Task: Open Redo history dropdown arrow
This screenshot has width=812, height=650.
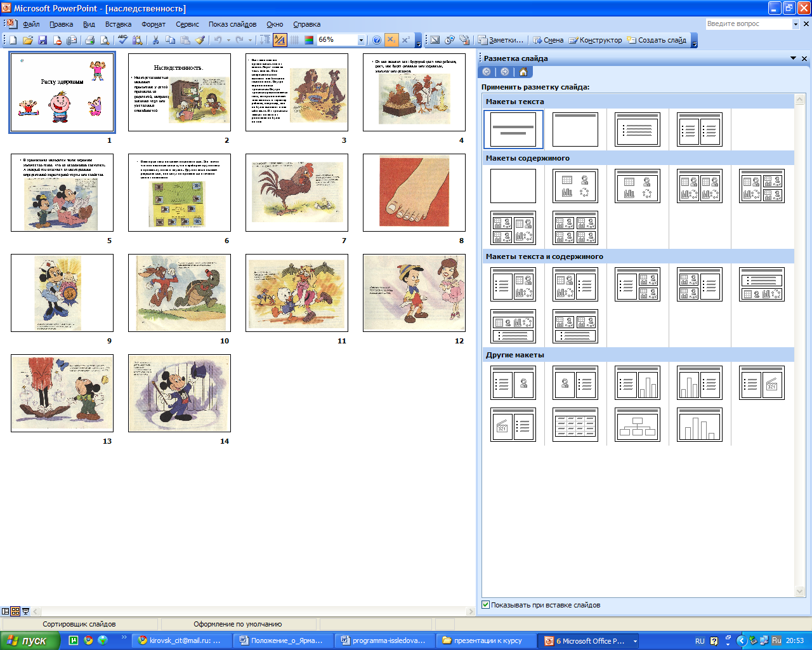Action: pos(251,40)
